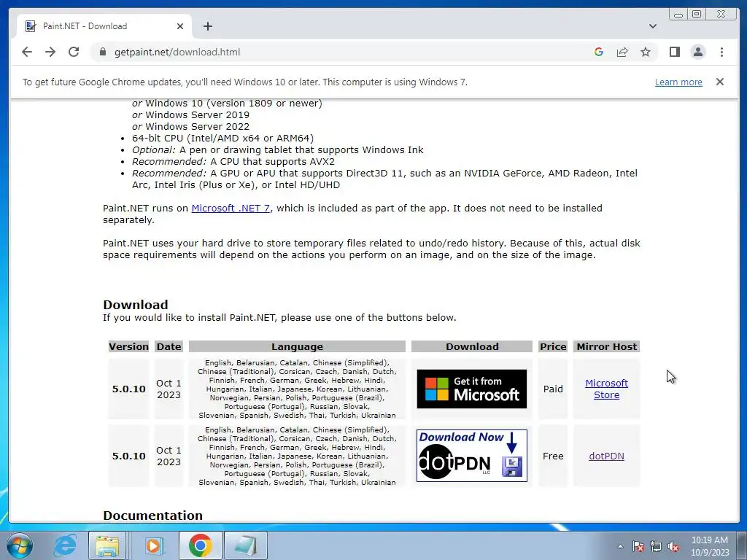Image resolution: width=747 pixels, height=560 pixels.
Task: Show hidden system tray icons
Action: [x=620, y=546]
